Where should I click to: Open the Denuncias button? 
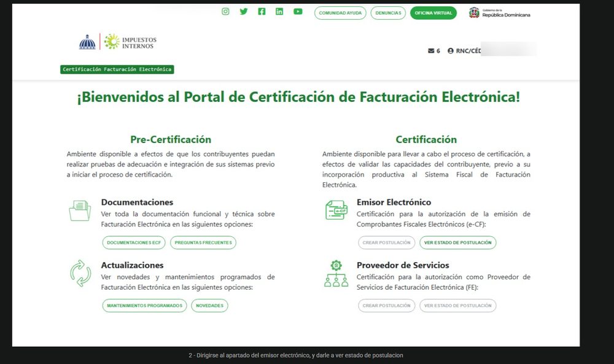pyautogui.click(x=388, y=13)
